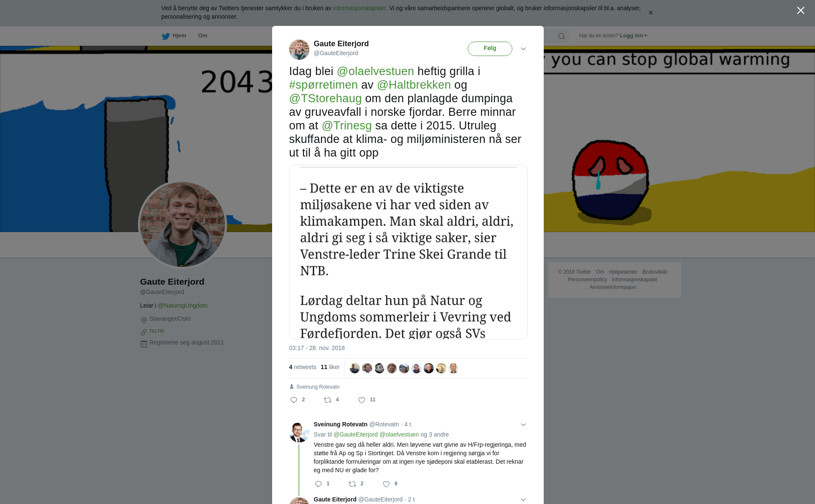The image size is (815, 504).
Task: Close the tweet overlay dialog
Action: pyautogui.click(x=801, y=11)
